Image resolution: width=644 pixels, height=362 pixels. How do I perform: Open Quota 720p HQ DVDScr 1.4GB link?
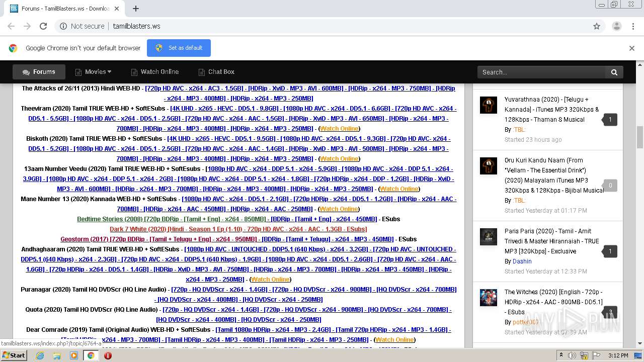pos(210,310)
